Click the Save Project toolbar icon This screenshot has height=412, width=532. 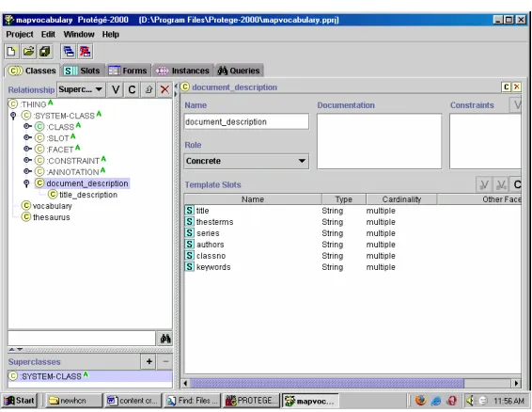click(45, 52)
